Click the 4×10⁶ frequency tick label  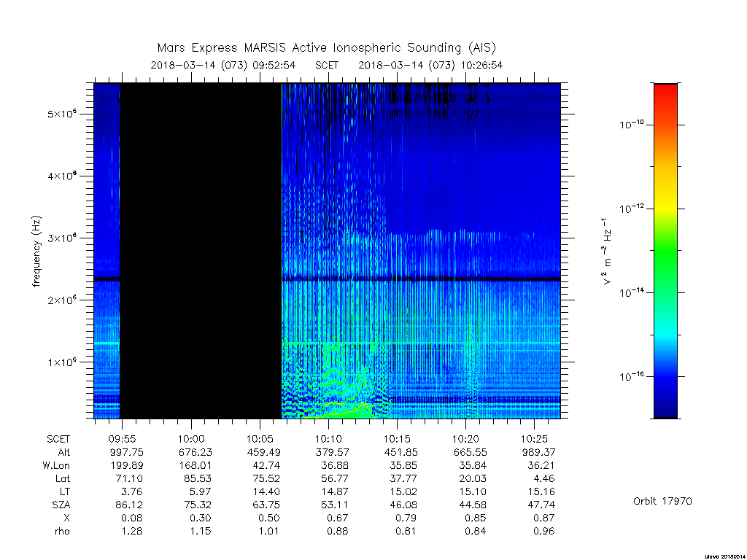pyautogui.click(x=62, y=175)
